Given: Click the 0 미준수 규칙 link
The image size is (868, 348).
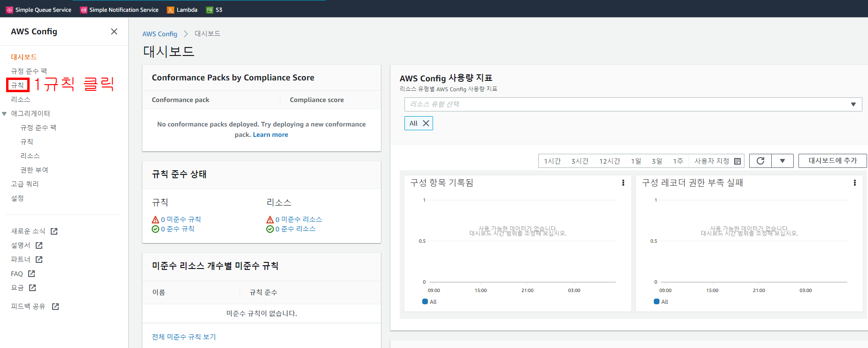Looking at the screenshot, I should click(x=181, y=220).
